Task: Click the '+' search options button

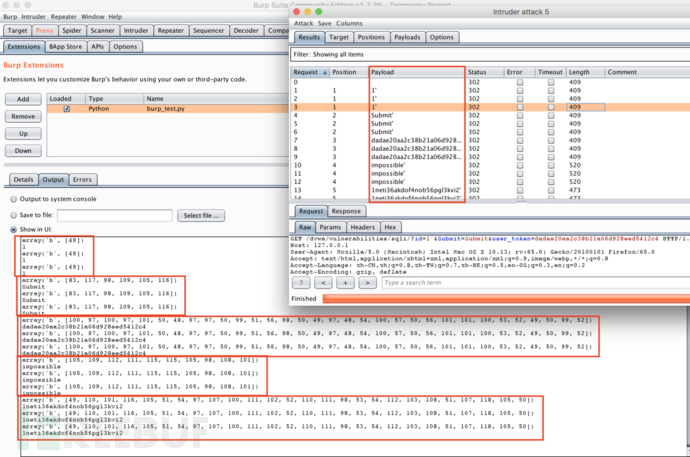Action: pos(346,282)
